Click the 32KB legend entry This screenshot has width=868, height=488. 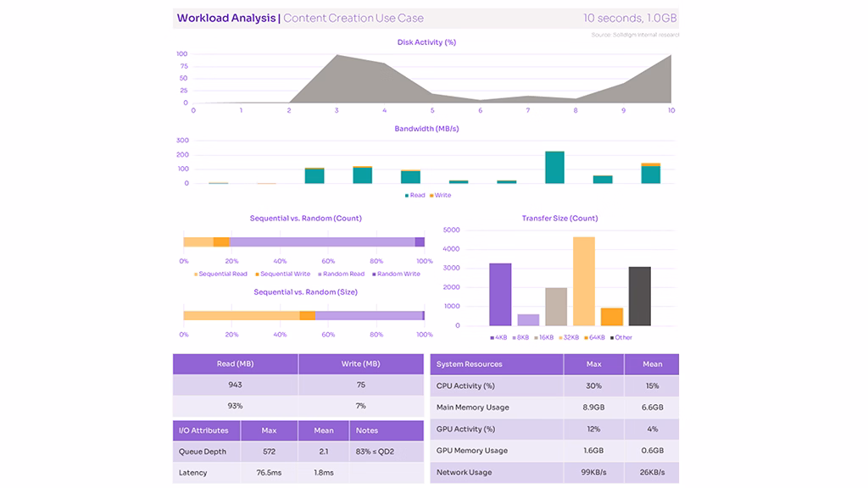[x=569, y=337]
